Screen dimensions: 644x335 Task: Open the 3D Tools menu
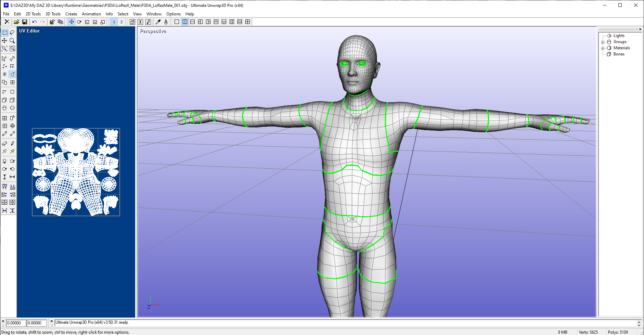(x=53, y=14)
